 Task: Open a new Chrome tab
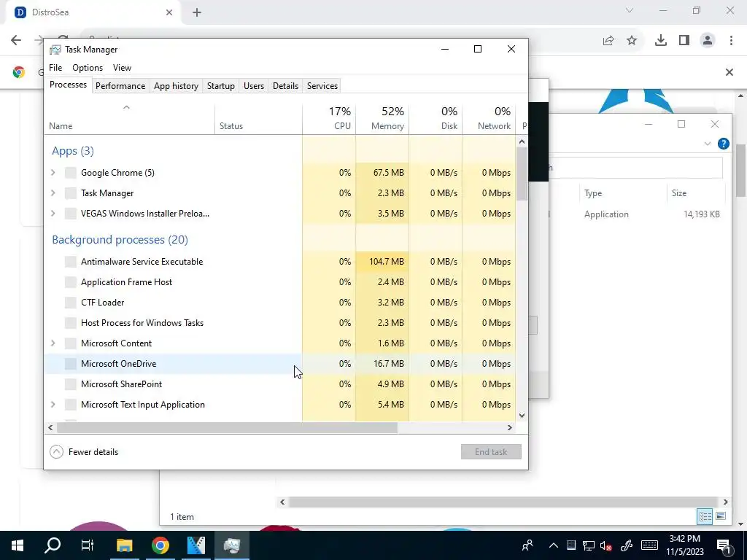(x=197, y=12)
